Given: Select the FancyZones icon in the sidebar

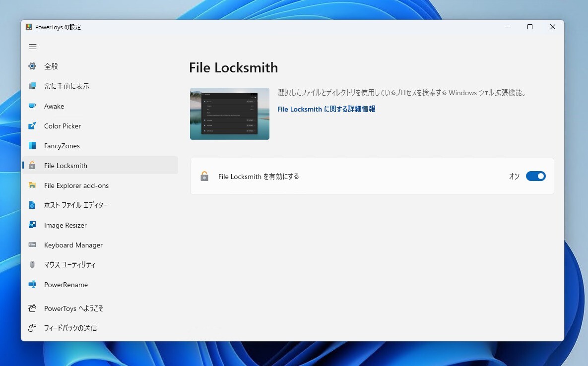Looking at the screenshot, I should click(32, 146).
